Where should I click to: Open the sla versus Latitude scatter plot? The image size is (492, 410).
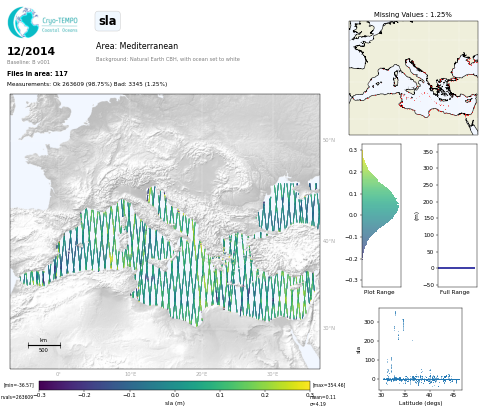tap(420, 349)
